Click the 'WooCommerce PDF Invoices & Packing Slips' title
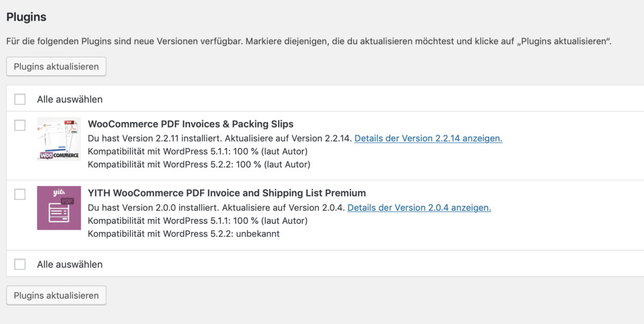 pyautogui.click(x=191, y=124)
